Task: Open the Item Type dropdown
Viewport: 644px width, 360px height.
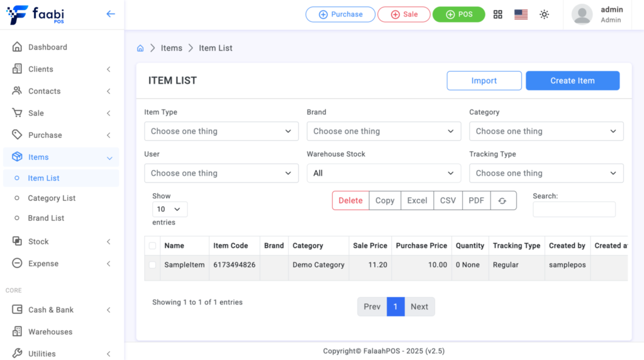Action: tap(221, 131)
